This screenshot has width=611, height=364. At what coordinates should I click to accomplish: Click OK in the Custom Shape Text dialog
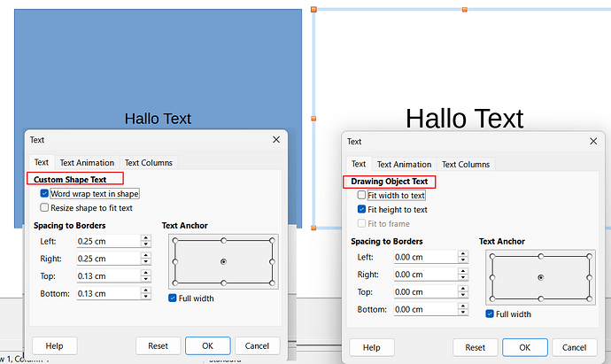tap(207, 346)
